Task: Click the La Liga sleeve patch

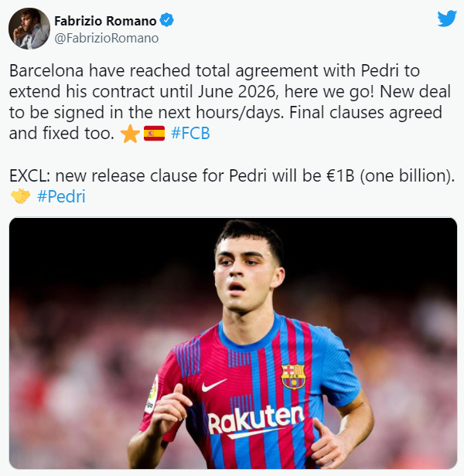Action: (x=152, y=396)
